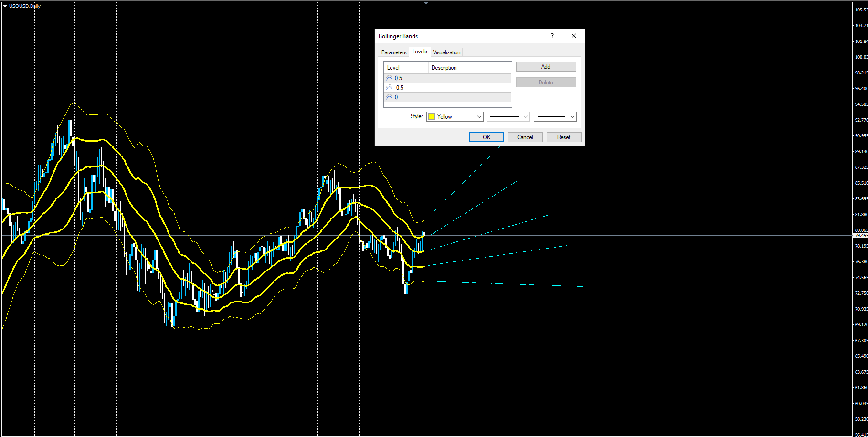Click the greyed Delete button

point(546,83)
